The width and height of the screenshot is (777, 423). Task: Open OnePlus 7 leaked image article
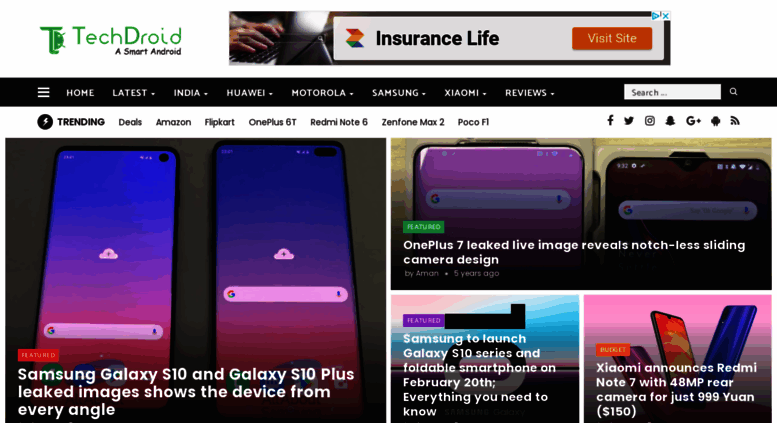click(x=574, y=252)
